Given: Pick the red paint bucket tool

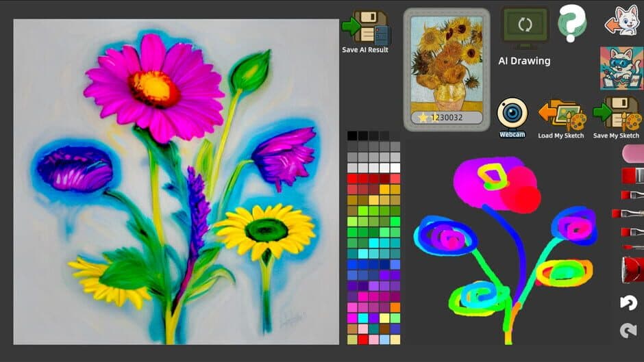Looking at the screenshot, I should point(631,270).
